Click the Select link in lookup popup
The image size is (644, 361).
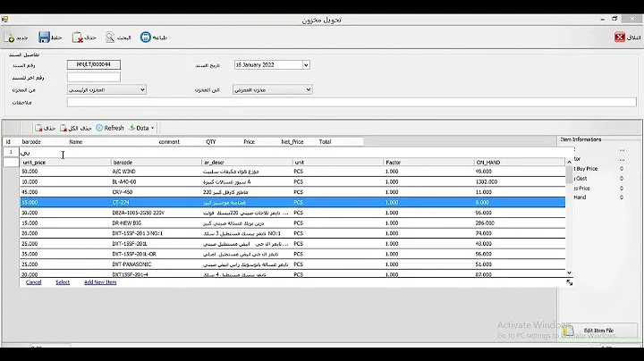(63, 282)
